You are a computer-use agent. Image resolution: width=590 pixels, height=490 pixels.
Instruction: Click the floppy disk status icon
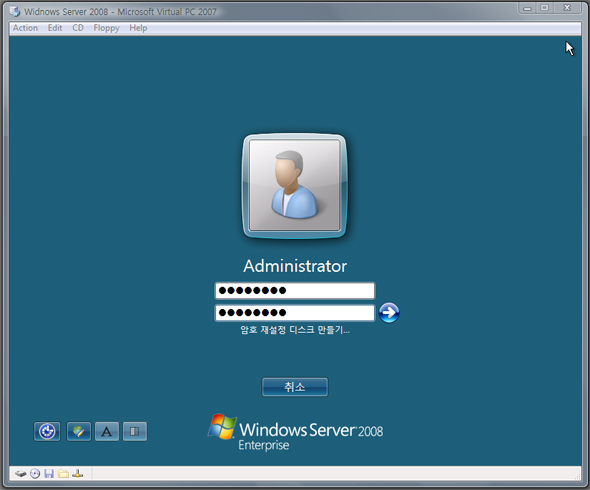coord(49,474)
